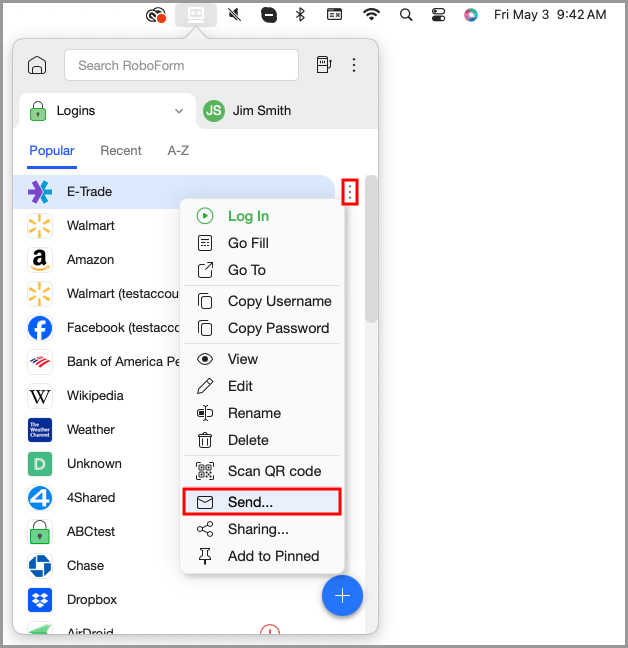Click the muted sound icon in menu bar
Image resolution: width=628 pixels, height=648 pixels.
pyautogui.click(x=234, y=15)
